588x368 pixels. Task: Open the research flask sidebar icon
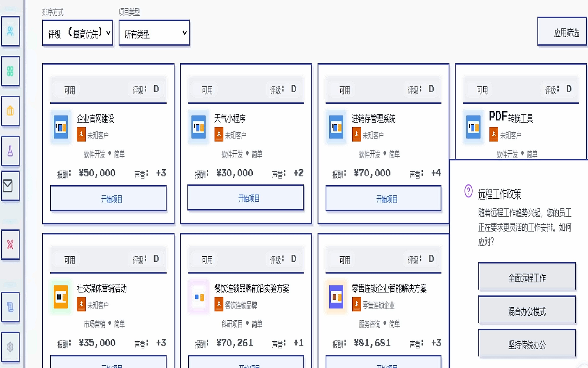pyautogui.click(x=10, y=151)
